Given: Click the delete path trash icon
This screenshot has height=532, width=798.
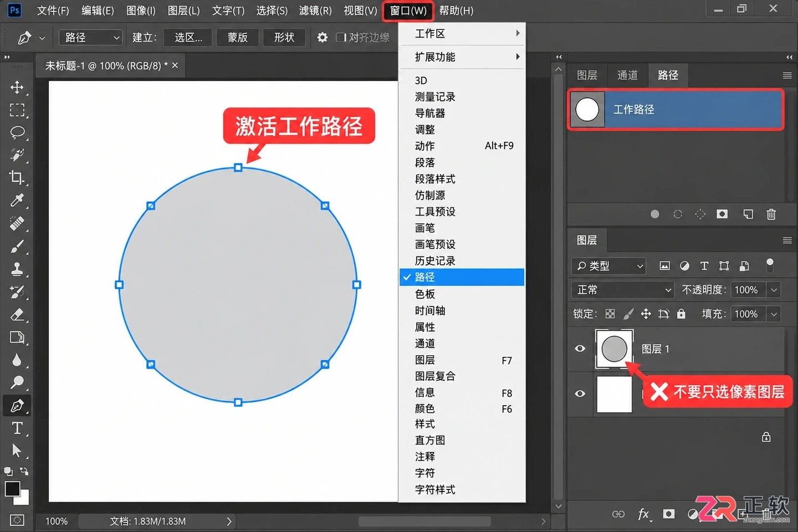Looking at the screenshot, I should 771,214.
